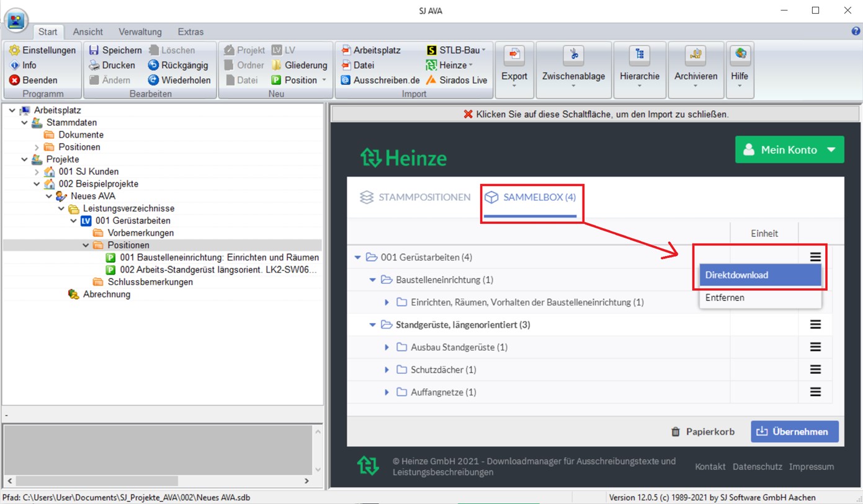Viewport: 863px width, 504px height.
Task: Switch to the Verwaltung ribbon tab
Action: coord(140,32)
